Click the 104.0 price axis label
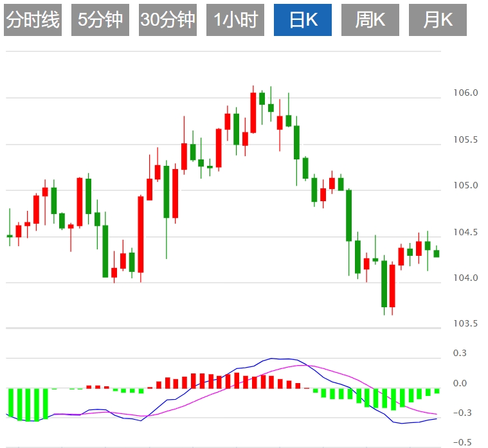The width and height of the screenshot is (488, 448). pyautogui.click(x=466, y=278)
